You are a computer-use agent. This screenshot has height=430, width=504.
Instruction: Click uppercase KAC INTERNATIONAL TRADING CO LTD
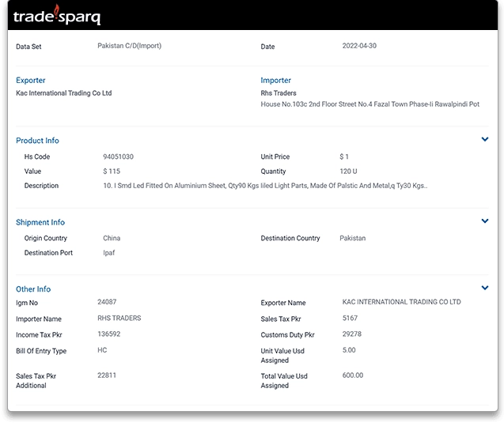coord(401,302)
